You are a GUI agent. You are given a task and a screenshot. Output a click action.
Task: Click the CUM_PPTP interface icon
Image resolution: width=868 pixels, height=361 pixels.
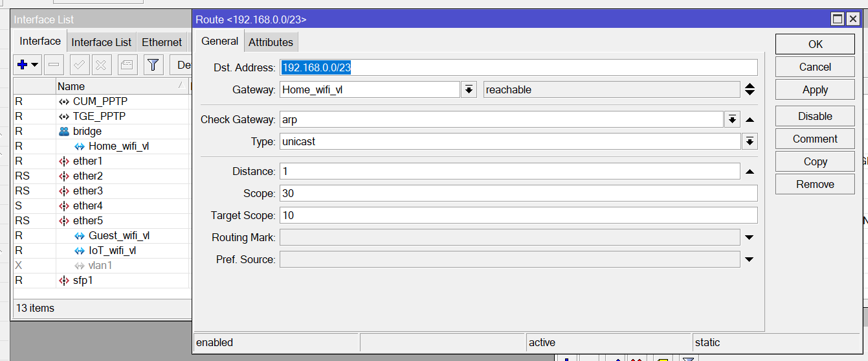[x=63, y=101]
